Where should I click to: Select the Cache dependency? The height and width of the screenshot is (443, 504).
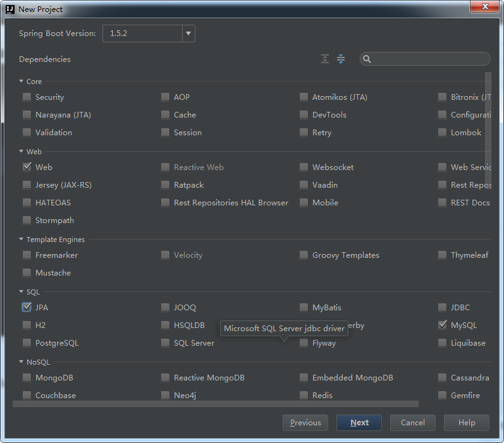(x=165, y=114)
